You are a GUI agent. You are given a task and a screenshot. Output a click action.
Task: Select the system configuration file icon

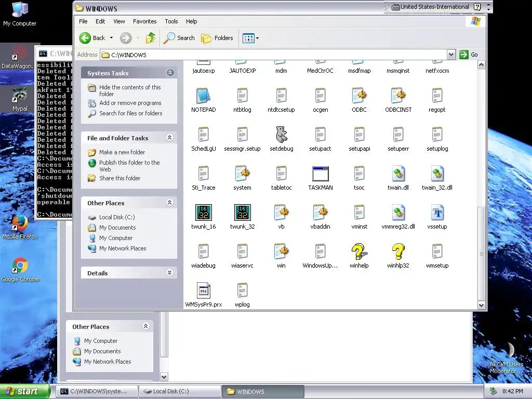tap(242, 174)
